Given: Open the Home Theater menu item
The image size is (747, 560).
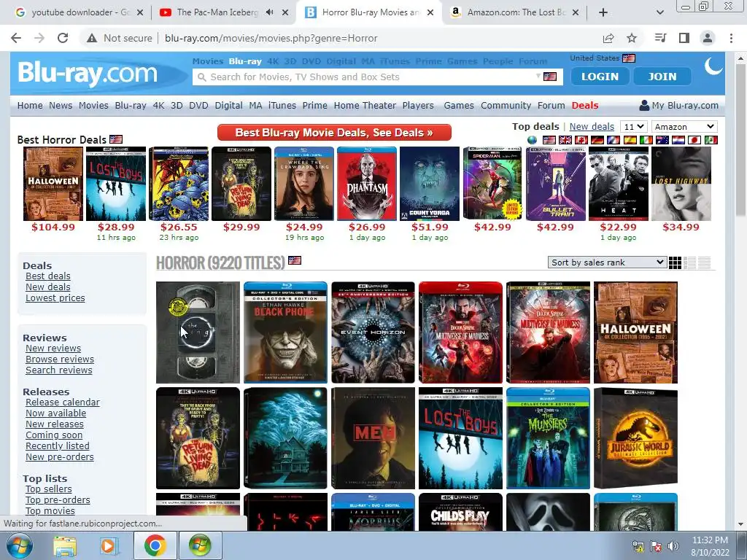Looking at the screenshot, I should 365,105.
